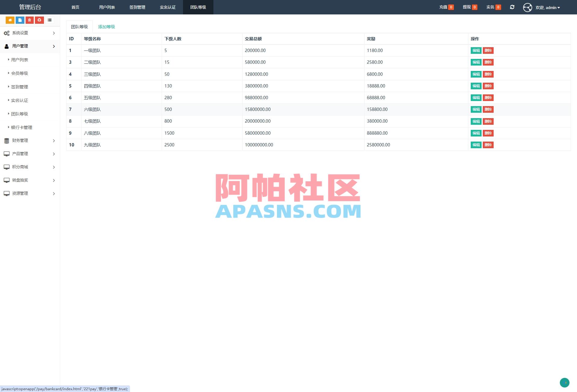The image size is (577, 392).
Task: Select 会员等级 in the sidebar
Action: tap(20, 73)
